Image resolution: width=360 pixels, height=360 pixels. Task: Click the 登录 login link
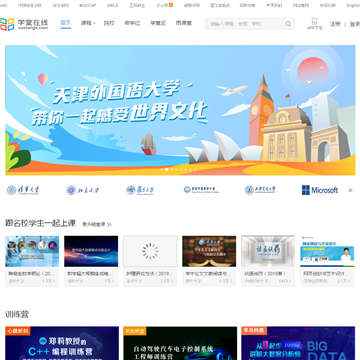tap(355, 24)
